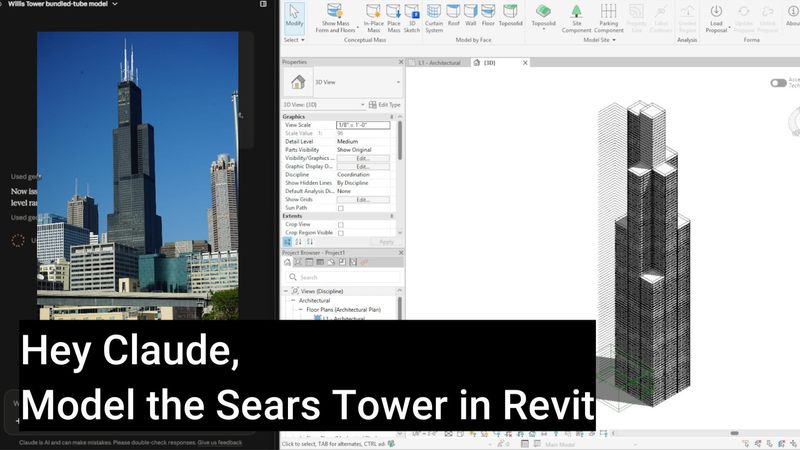Collapse the Views (Discipline) tree node
Viewport: 800px width, 450px height.
(286, 291)
